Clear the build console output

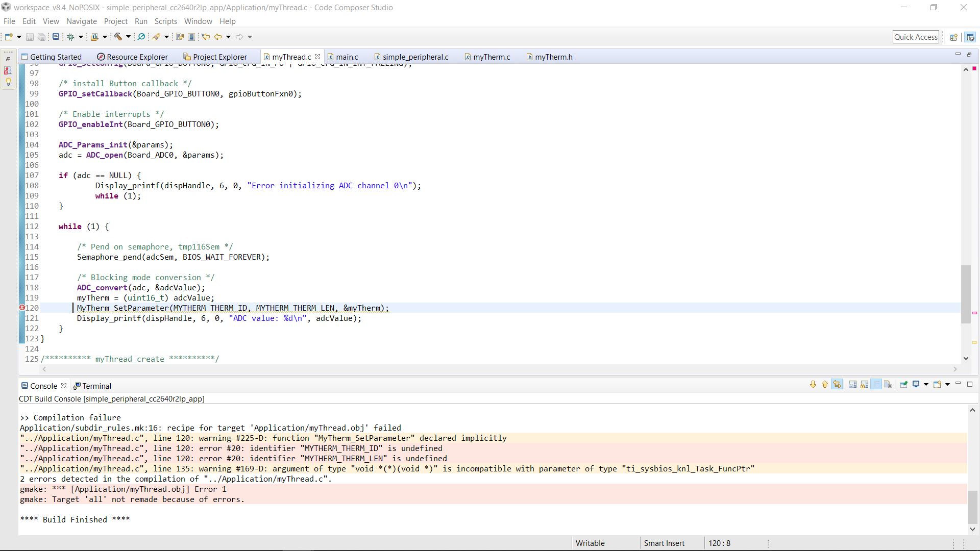pyautogui.click(x=888, y=385)
